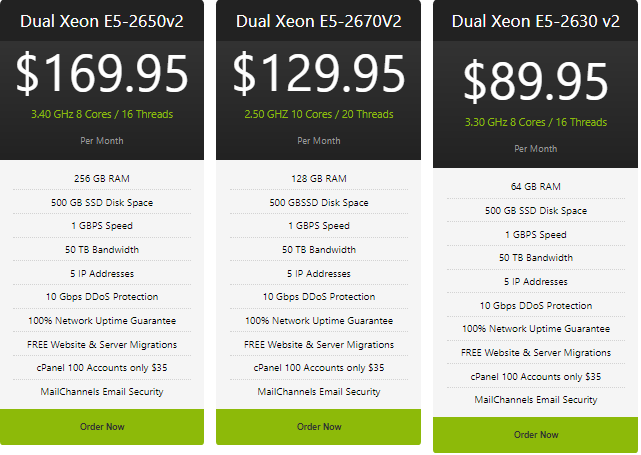Click FREE Website & Server Migrations in first plan
The width and height of the screenshot is (641, 455).
click(102, 344)
